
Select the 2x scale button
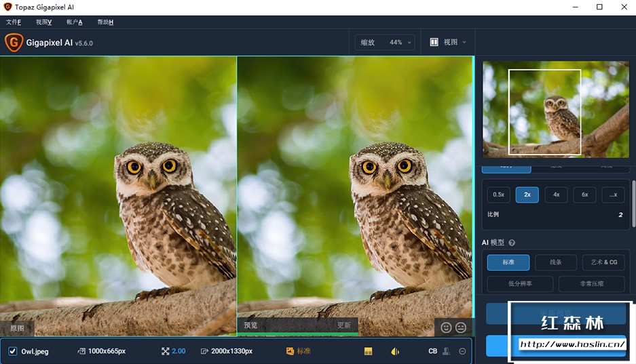(x=527, y=195)
